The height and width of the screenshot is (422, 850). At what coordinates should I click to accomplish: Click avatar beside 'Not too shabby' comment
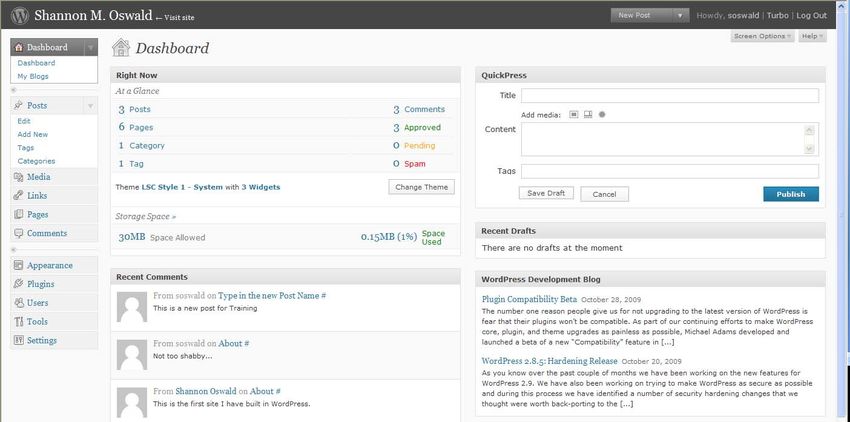pyautogui.click(x=132, y=355)
